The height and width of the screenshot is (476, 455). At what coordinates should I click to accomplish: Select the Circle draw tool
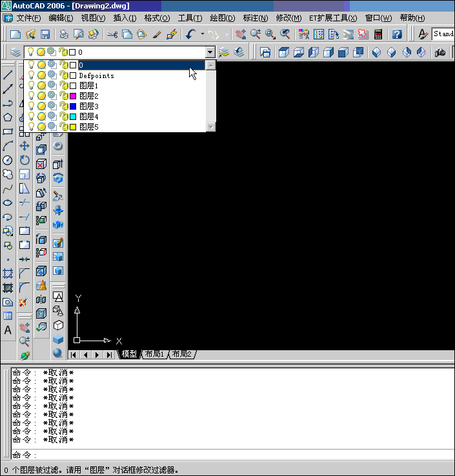pos(8,161)
